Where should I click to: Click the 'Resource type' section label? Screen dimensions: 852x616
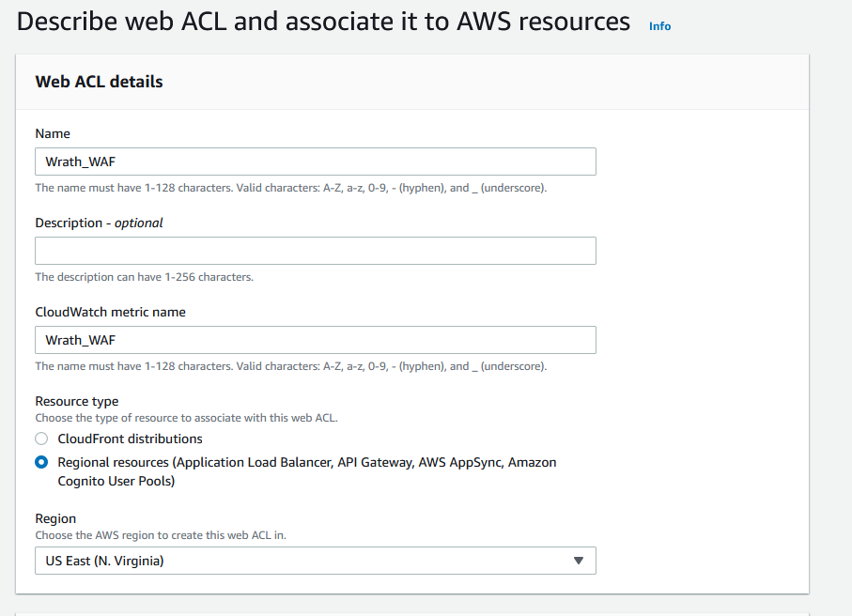tap(76, 401)
